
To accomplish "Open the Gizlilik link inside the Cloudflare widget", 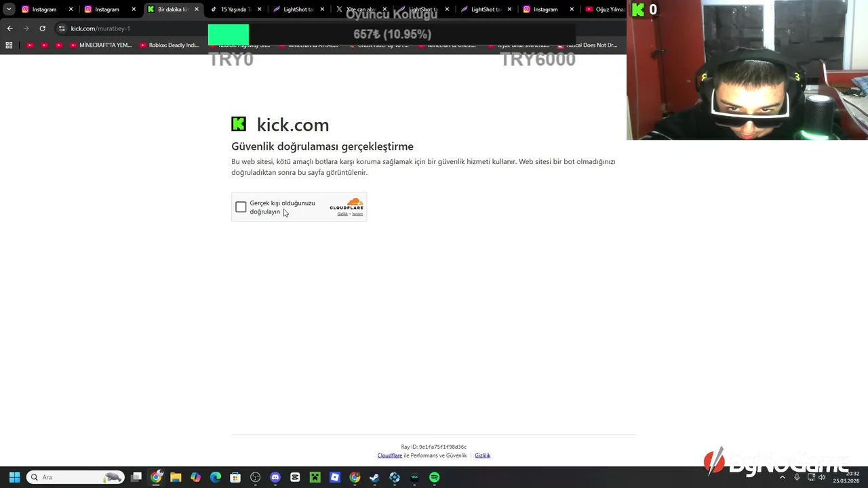I will (x=342, y=214).
